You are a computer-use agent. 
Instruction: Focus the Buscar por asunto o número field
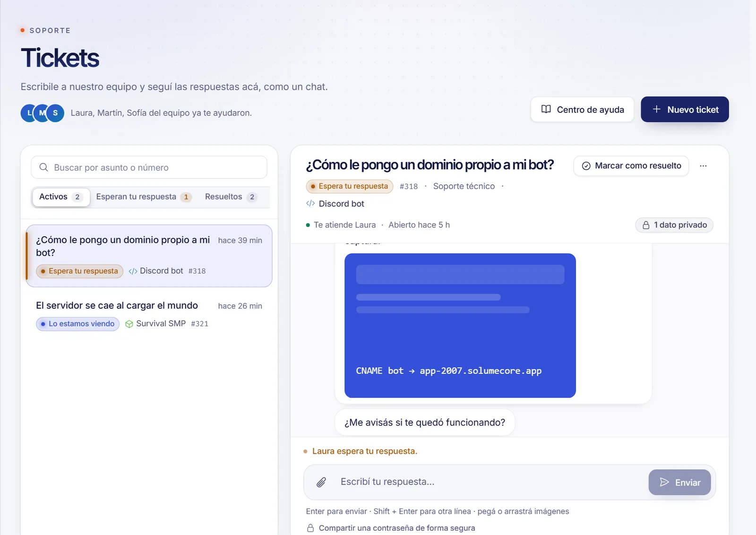[x=149, y=167]
